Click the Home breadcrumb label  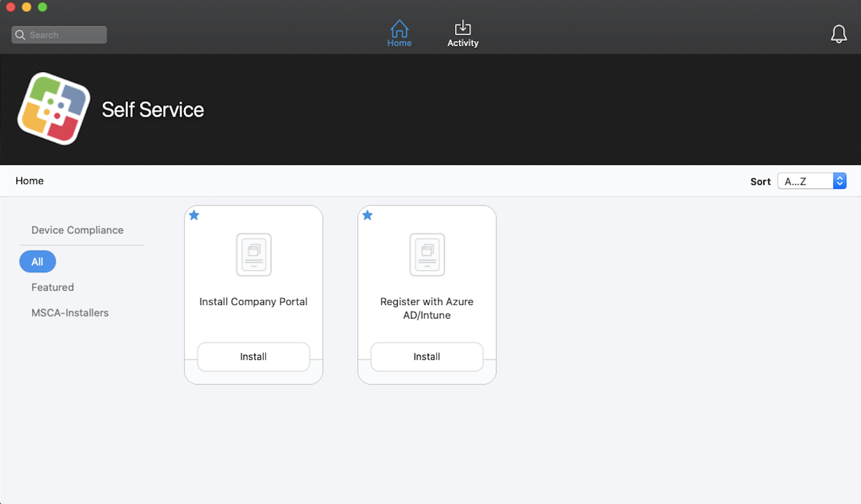[x=29, y=181]
